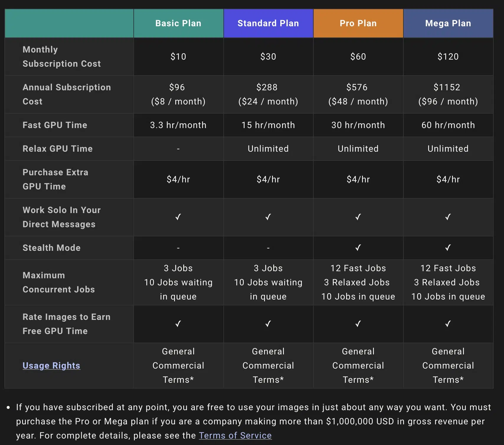Viewport: 504px width, 445px height.
Task: Click the Annual Subscription Cost row label
Action: pos(66,94)
